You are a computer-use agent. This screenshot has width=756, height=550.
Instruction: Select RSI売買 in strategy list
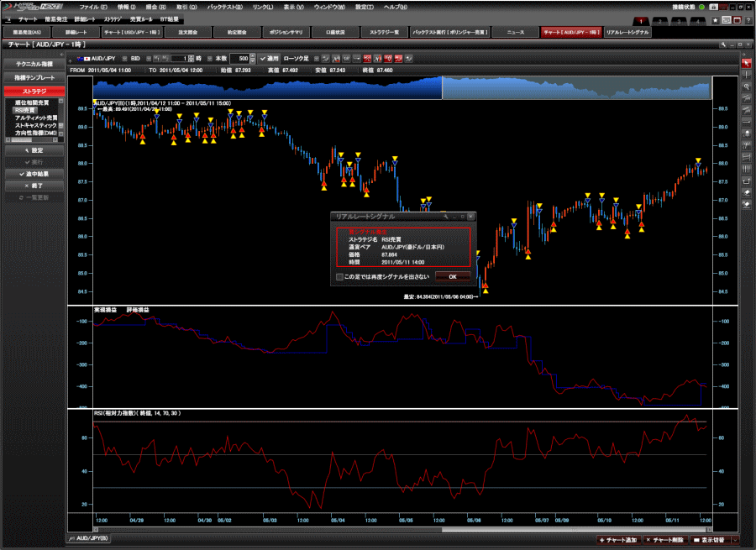click(x=24, y=110)
